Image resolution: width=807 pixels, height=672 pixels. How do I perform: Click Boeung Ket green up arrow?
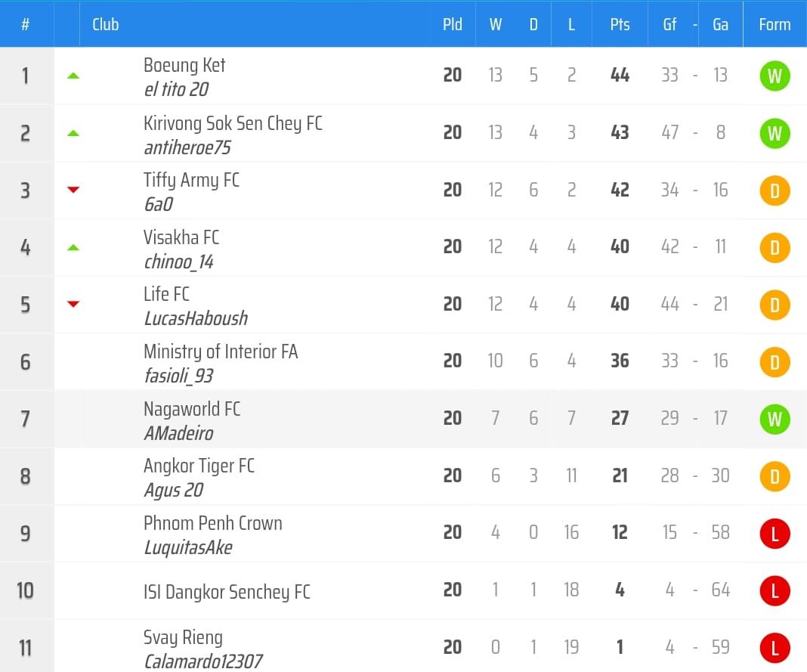(73, 76)
